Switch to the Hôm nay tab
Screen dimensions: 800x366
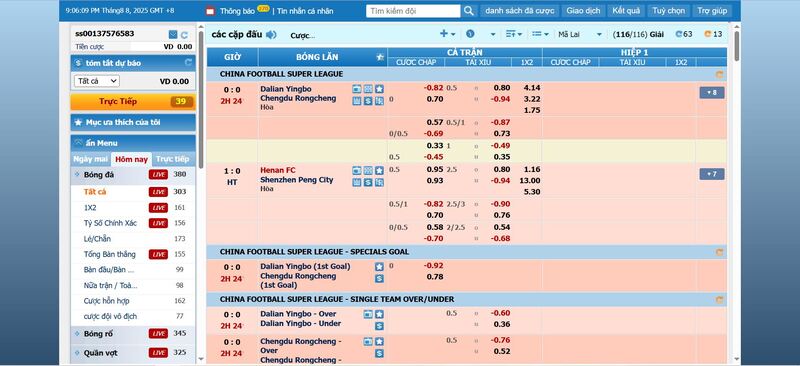pyautogui.click(x=131, y=159)
